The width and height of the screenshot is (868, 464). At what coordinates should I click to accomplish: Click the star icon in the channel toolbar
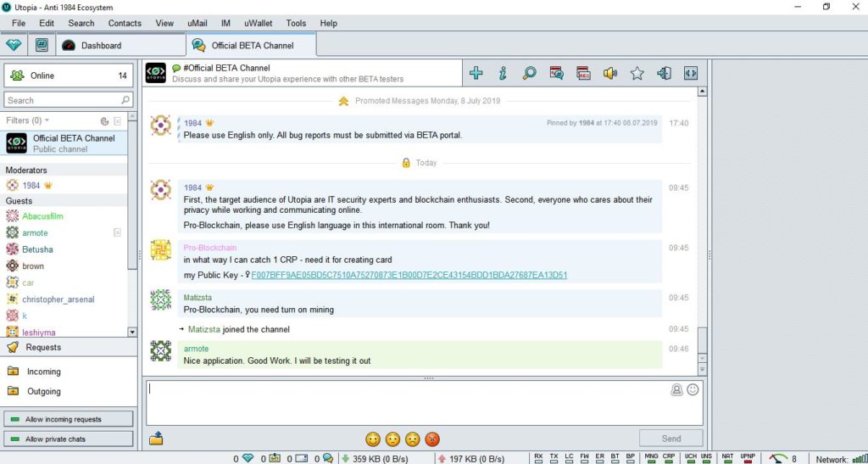click(x=637, y=73)
